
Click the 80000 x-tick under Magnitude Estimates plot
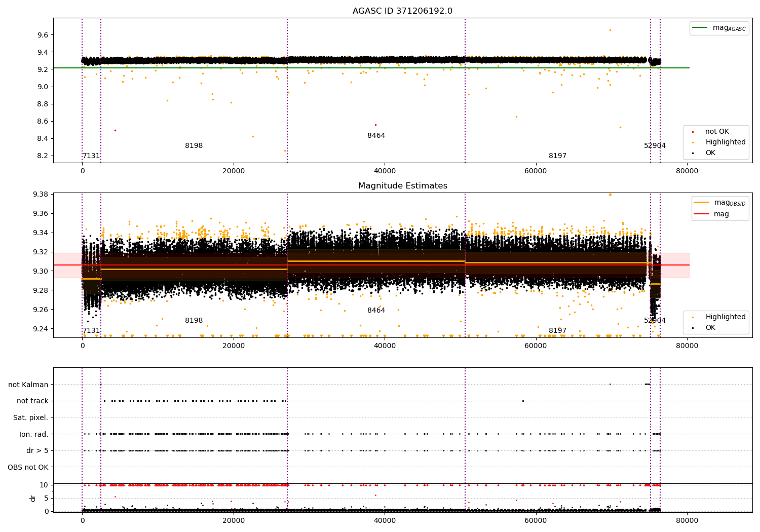click(687, 346)
